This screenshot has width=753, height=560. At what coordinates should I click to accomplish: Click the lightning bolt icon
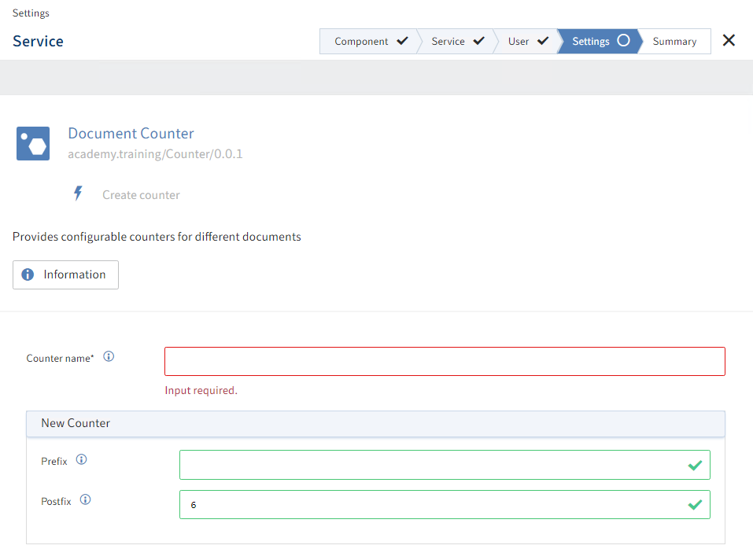click(78, 193)
